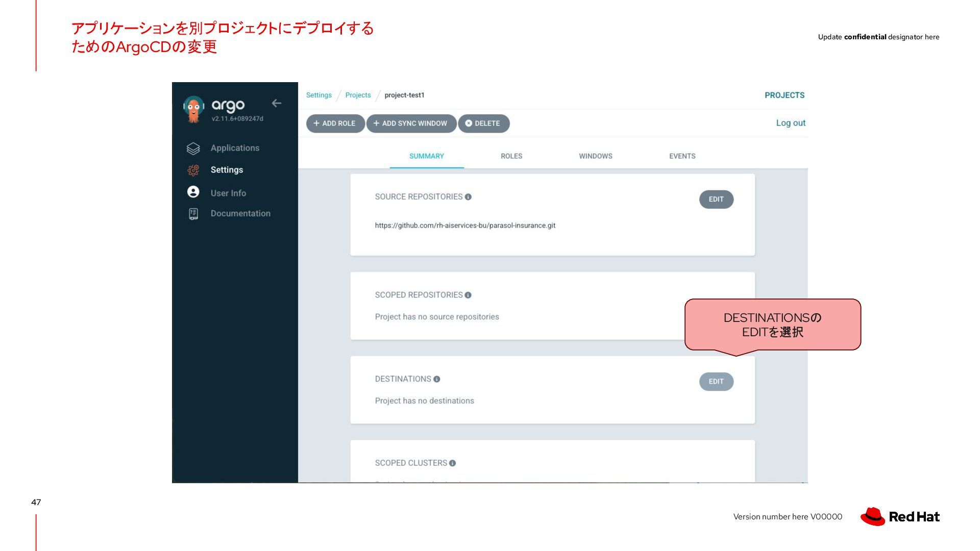
Task: Click the project-test1 breadcrumb text
Action: (404, 95)
